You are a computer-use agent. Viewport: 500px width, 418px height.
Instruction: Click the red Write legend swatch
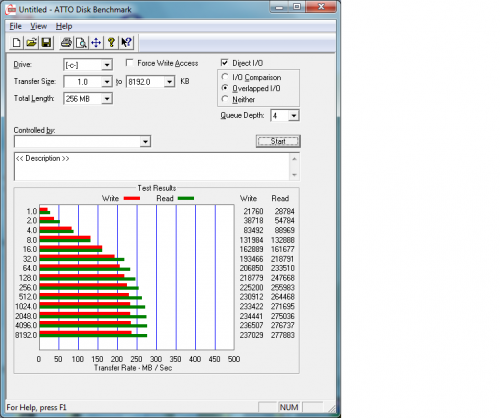[132, 198]
